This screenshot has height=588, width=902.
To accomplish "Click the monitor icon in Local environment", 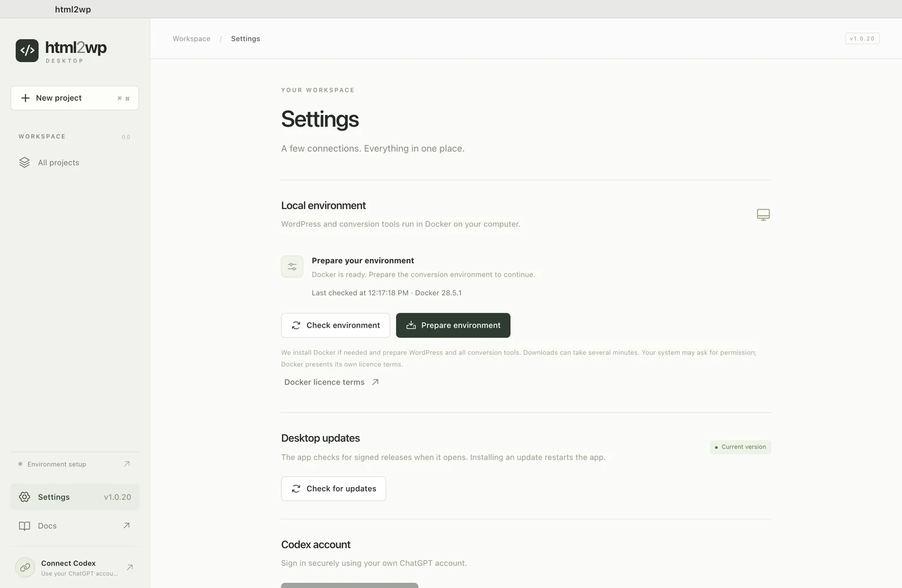I will coord(763,215).
